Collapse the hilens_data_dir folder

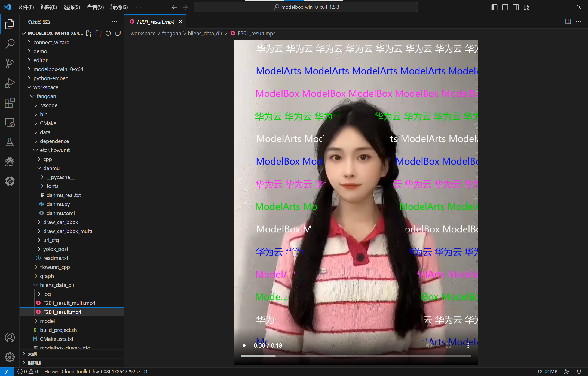point(57,285)
